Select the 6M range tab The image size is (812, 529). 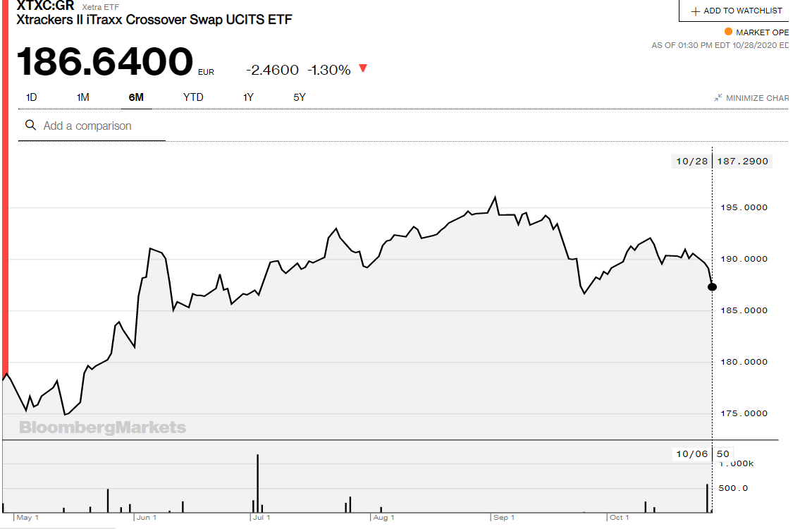click(136, 97)
